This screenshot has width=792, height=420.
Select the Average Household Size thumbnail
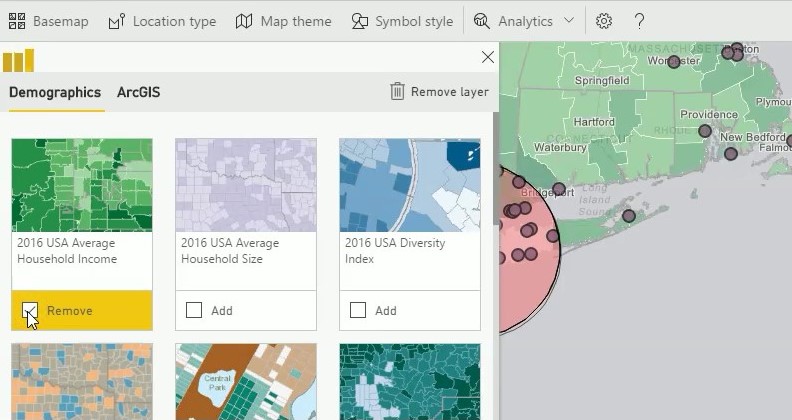246,185
